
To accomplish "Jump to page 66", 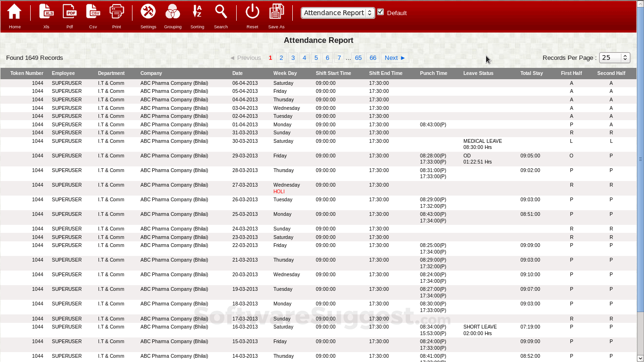I will click(x=373, y=58).
